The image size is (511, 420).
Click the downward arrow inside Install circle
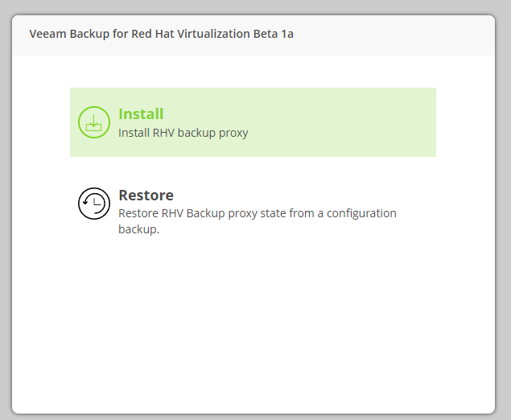click(x=94, y=121)
